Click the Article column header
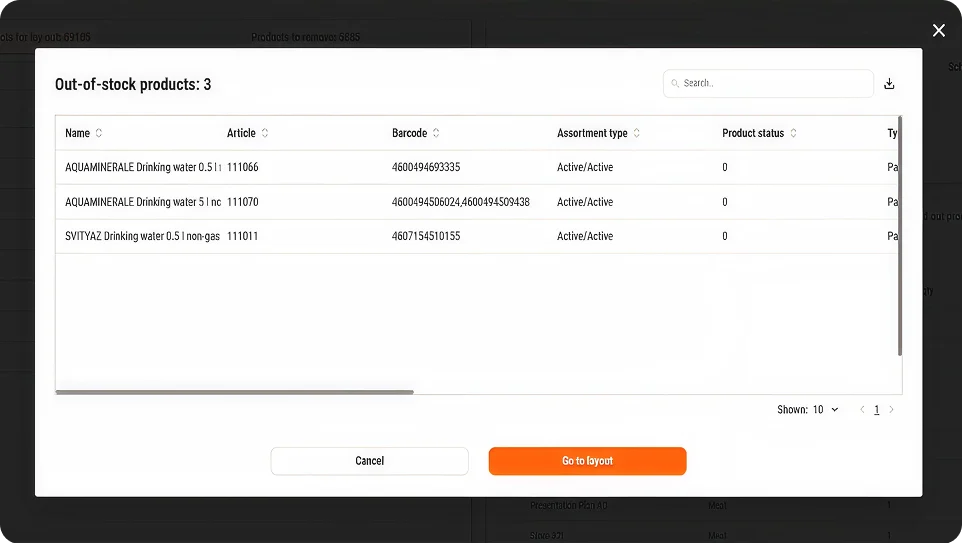 tap(241, 133)
